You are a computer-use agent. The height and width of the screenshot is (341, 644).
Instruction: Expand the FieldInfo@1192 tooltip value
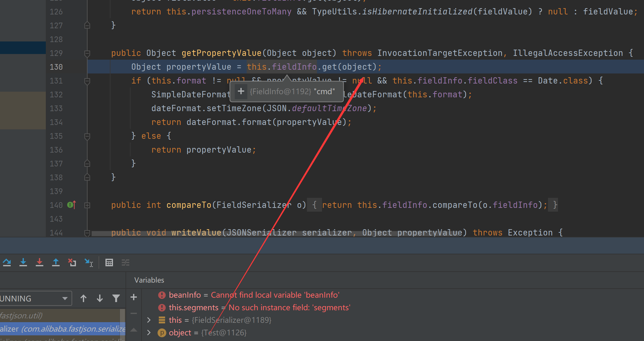point(241,91)
